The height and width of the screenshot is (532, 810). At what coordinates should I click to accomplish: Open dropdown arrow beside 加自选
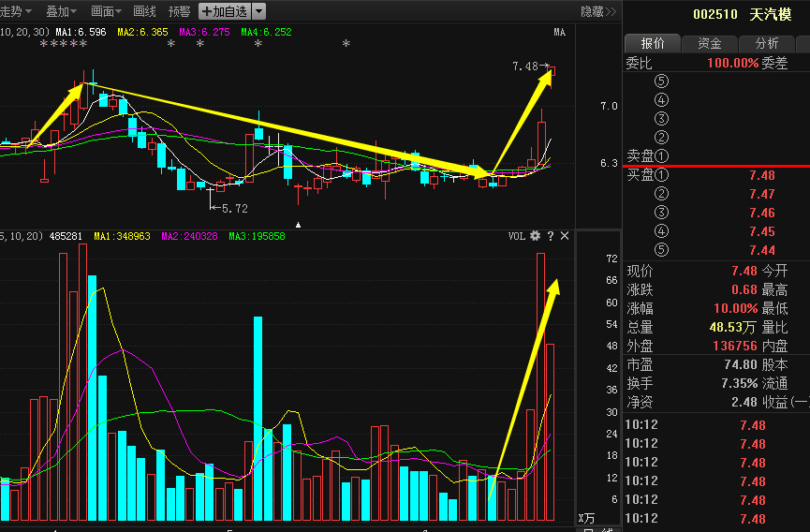(258, 11)
